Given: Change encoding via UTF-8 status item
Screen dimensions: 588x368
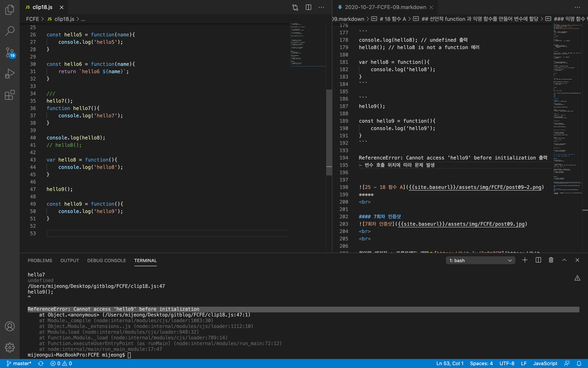Looking at the screenshot, I should [x=507, y=363].
